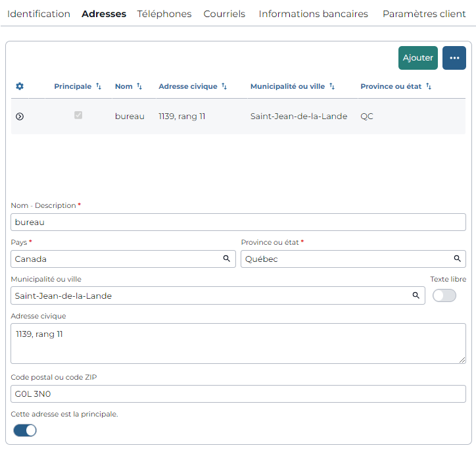This screenshot has width=476, height=458.
Task: Click the Province ou état search icon
Action: coord(457,259)
